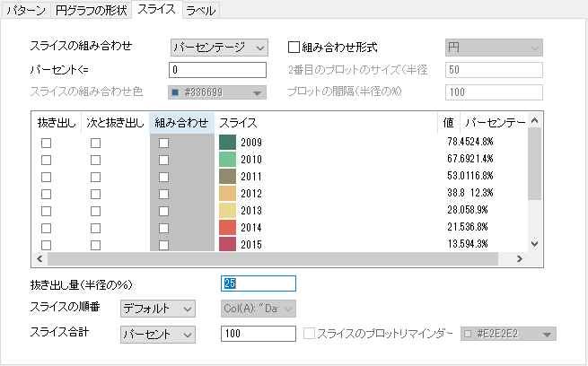Click the スライス合計 value field showing 100
588x366 pixels.
click(259, 334)
